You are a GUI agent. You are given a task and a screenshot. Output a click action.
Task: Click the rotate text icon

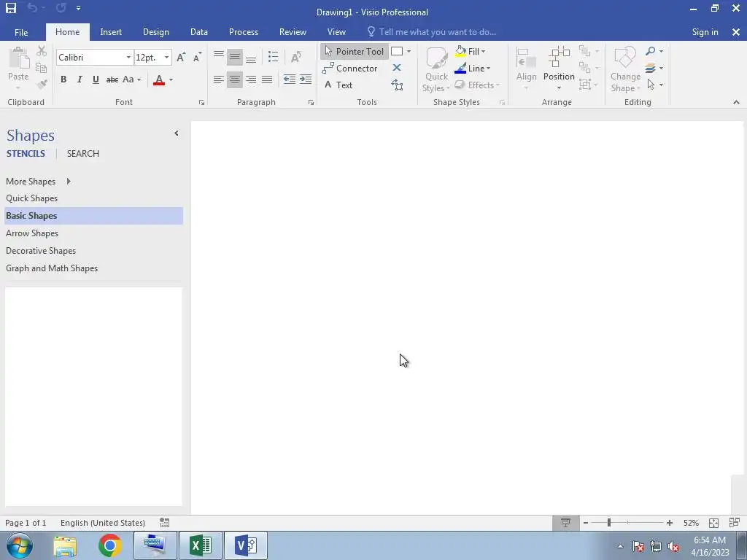pyautogui.click(x=296, y=57)
